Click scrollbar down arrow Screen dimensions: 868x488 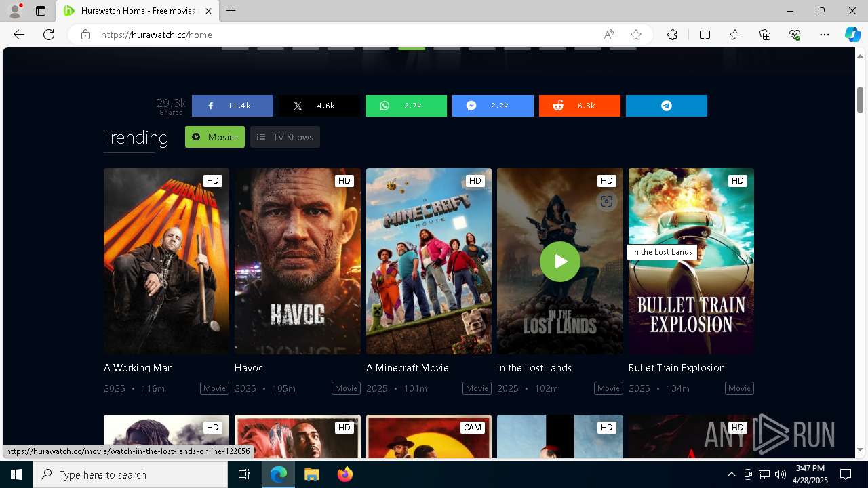[860, 449]
